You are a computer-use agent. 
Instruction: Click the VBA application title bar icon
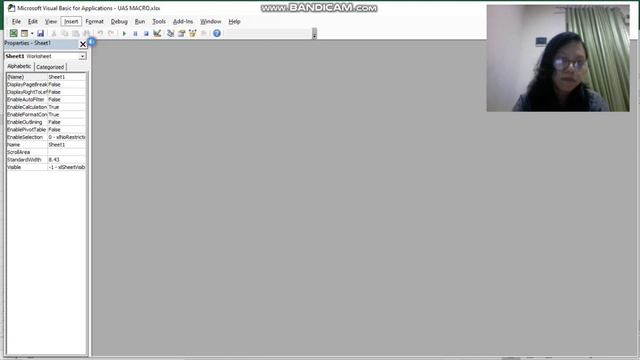(11, 8)
